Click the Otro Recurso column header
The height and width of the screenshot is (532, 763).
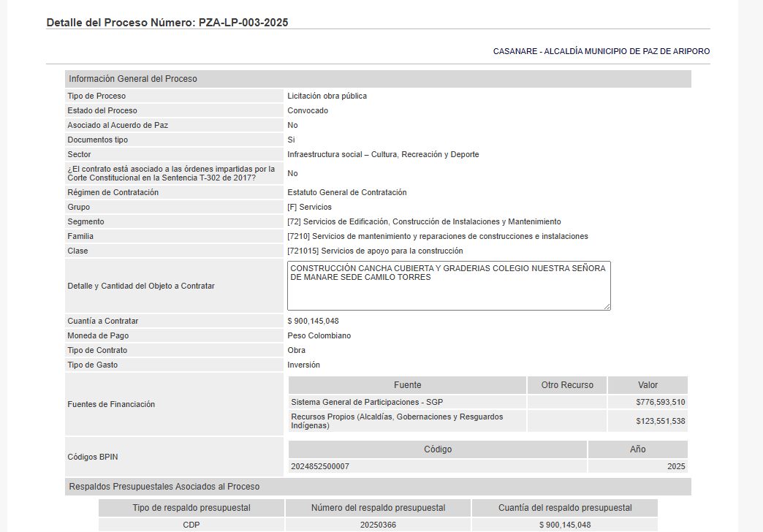coord(567,385)
